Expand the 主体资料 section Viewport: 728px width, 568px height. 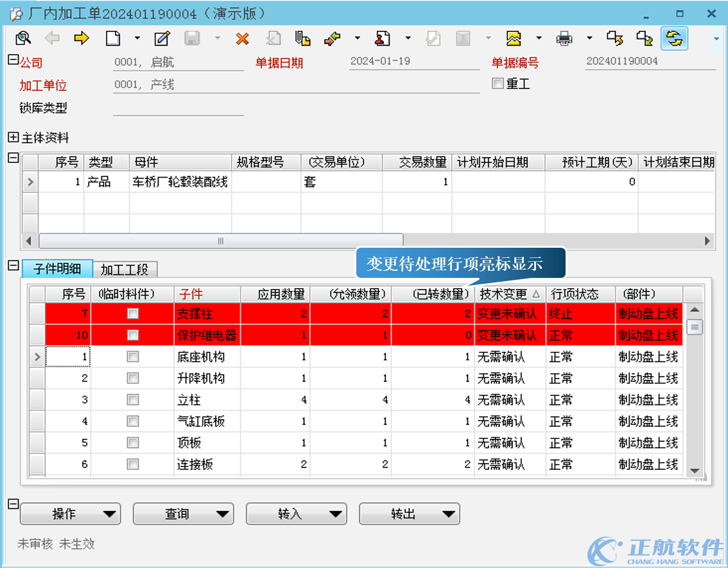13,137
